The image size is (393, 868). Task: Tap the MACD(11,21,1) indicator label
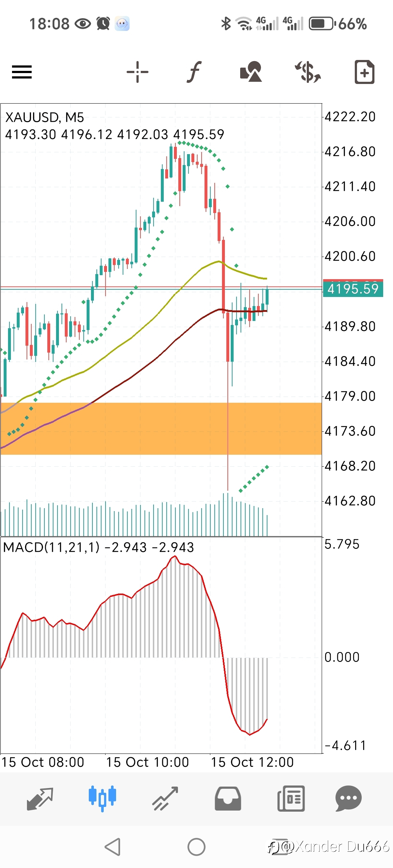[51, 547]
